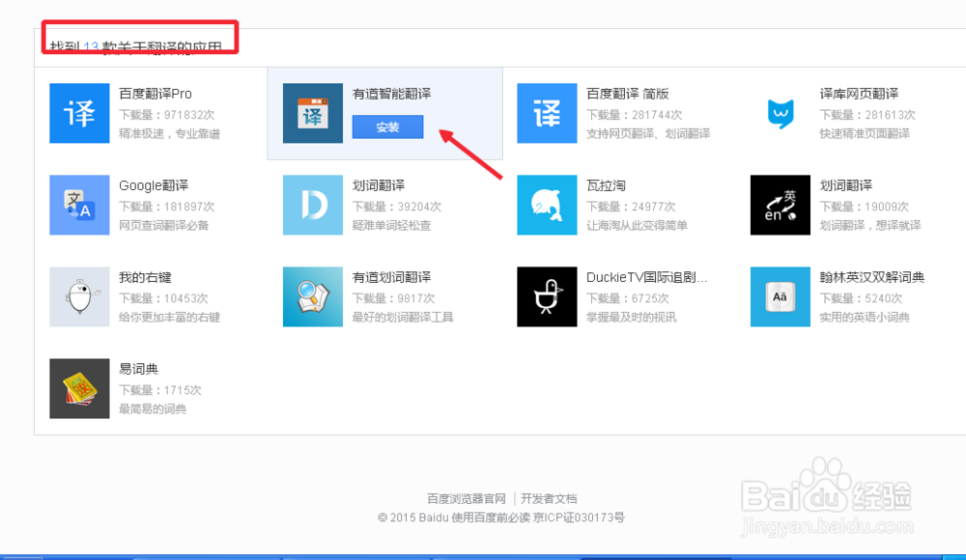Select the 翰林英汉双解词典 Aa icon
The height and width of the screenshot is (560, 966).
781,297
